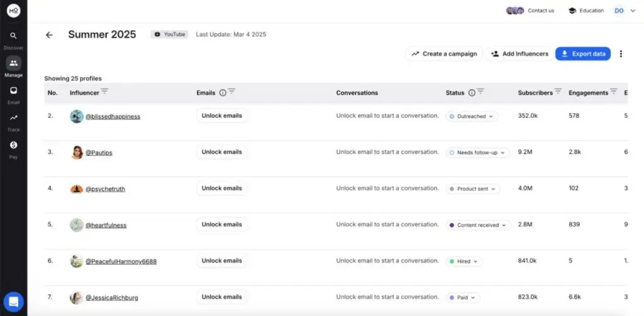Click the info icon next to Emails
This screenshot has height=316, width=644.
tap(223, 93)
